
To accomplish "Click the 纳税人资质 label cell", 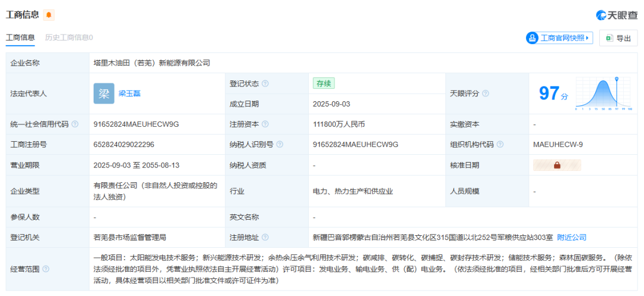I will coord(267,165).
